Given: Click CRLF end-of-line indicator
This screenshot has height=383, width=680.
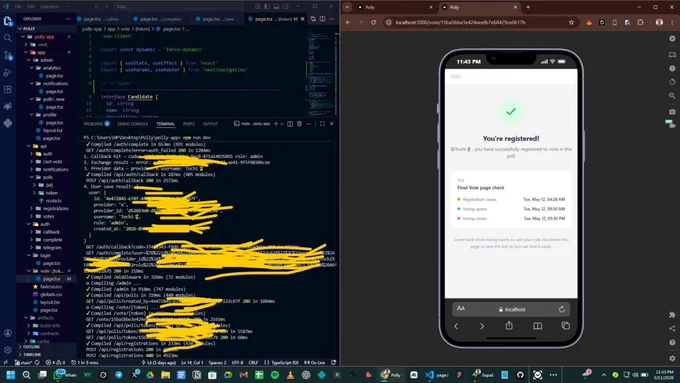Looking at the screenshot, I should point(253,362).
